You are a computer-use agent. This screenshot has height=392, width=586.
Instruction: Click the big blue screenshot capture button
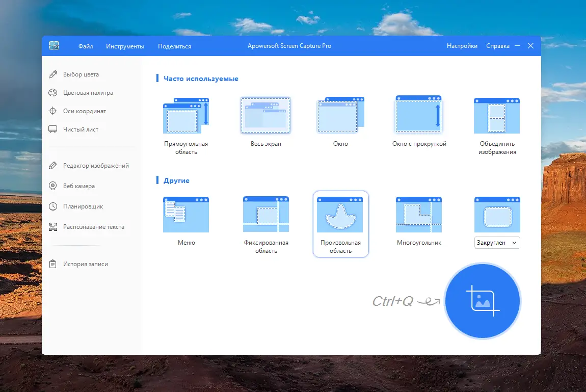(482, 301)
